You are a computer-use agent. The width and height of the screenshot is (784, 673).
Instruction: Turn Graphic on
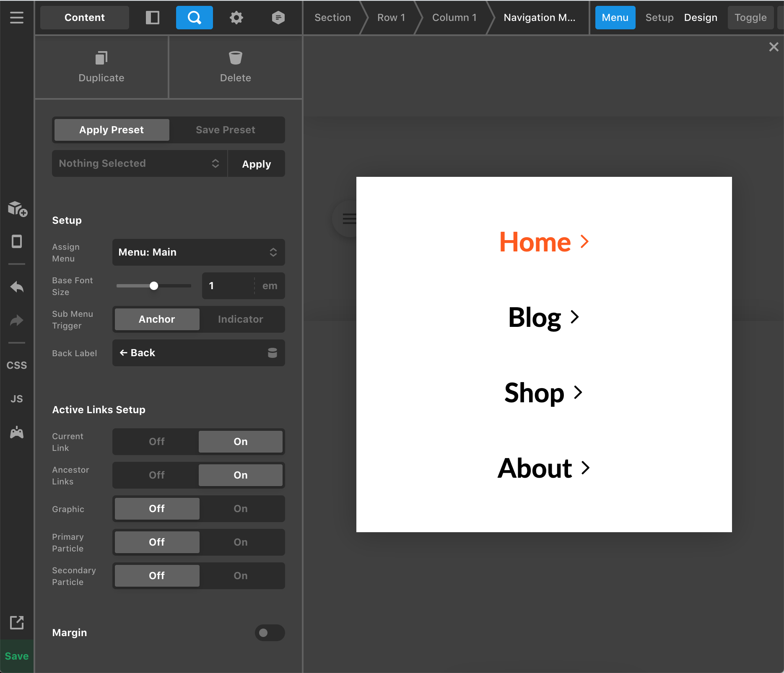tap(241, 509)
